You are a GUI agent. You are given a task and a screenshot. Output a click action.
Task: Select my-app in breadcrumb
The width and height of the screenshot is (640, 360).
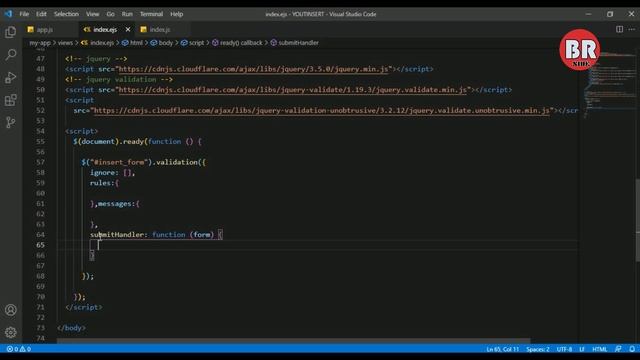40,42
